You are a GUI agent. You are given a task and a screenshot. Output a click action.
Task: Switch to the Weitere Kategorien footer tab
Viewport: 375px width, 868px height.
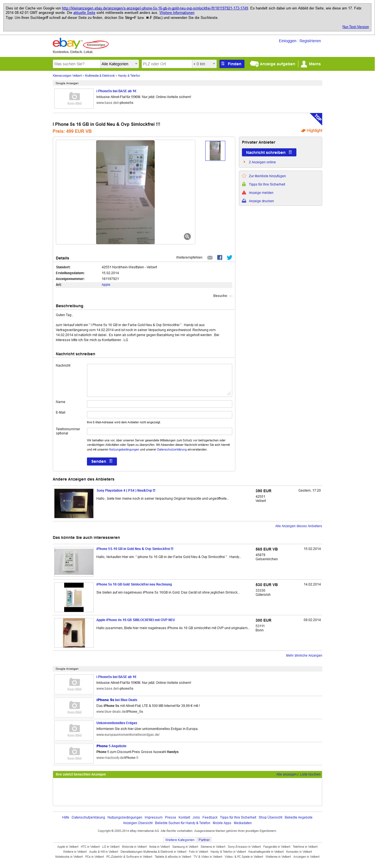179,840
